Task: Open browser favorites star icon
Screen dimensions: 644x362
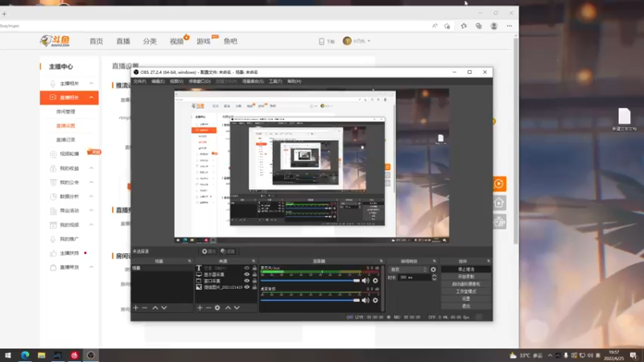Action: pyautogui.click(x=464, y=26)
